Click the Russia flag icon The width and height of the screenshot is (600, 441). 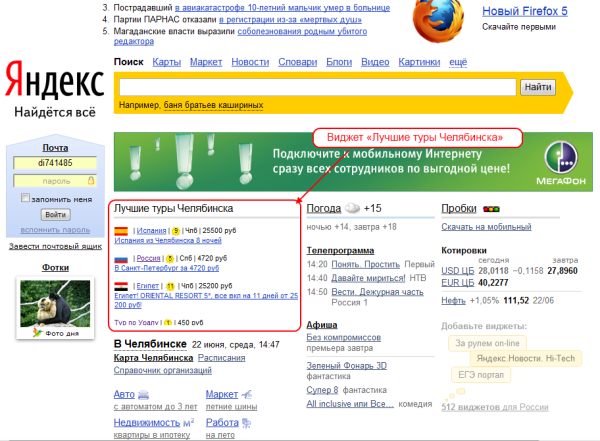(121, 259)
